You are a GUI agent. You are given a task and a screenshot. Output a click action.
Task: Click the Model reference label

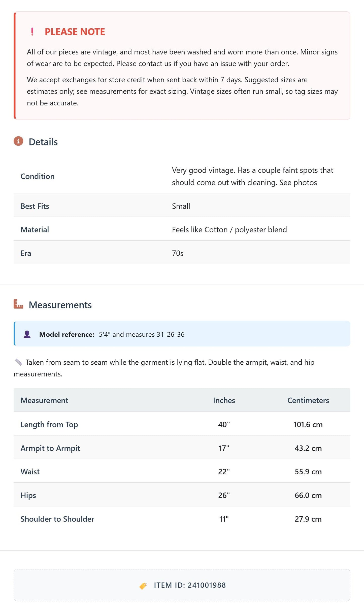pos(67,334)
